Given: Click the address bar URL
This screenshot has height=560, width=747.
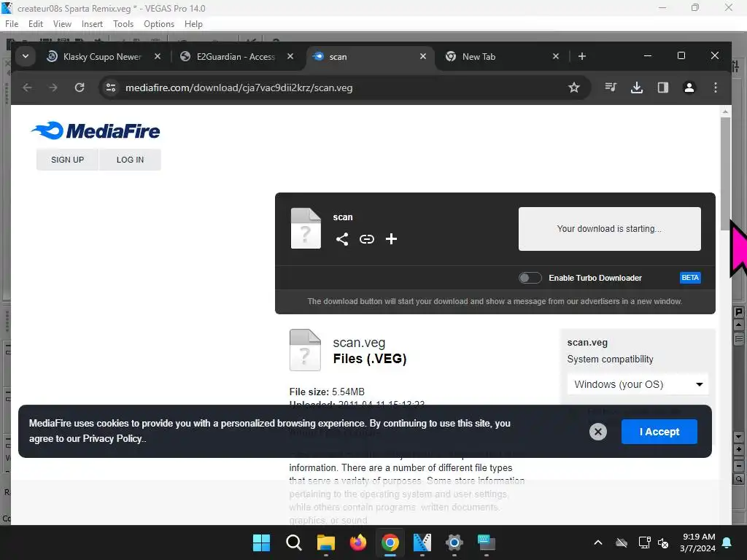Looking at the screenshot, I should [239, 87].
